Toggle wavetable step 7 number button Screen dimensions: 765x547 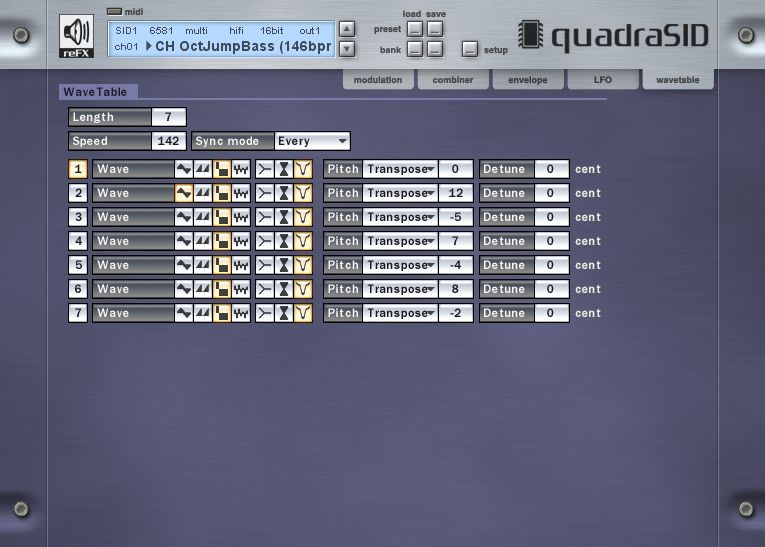tap(77, 313)
